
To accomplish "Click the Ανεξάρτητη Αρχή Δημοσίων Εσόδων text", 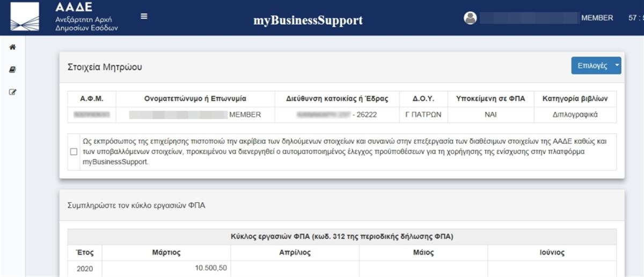I will point(86,23).
